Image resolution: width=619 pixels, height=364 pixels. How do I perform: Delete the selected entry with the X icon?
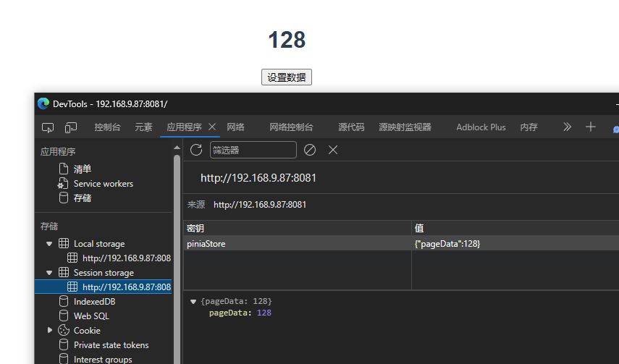[x=333, y=150]
